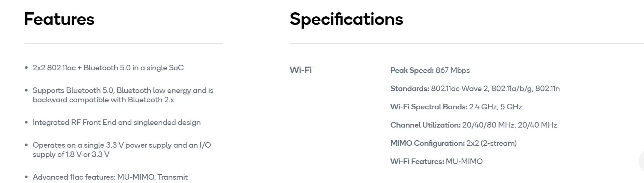
Task: Click the MIMO Configuration 2x2 line
Action: pyautogui.click(x=453, y=143)
